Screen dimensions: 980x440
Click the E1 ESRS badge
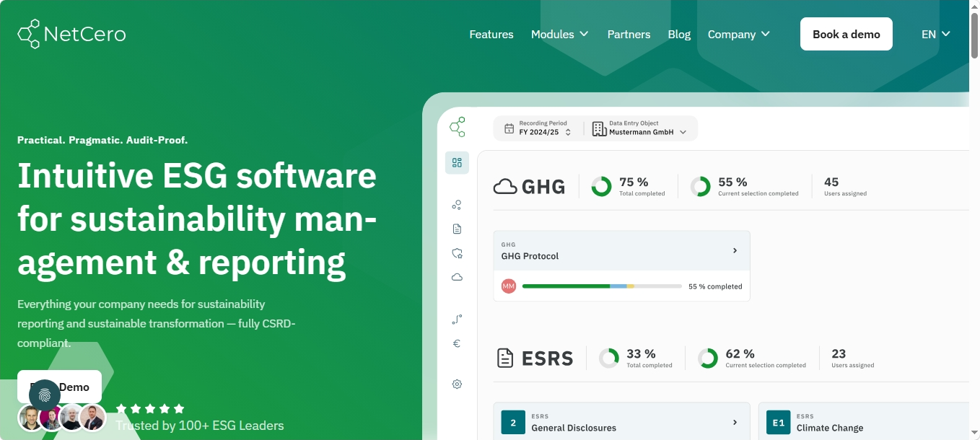[779, 423]
